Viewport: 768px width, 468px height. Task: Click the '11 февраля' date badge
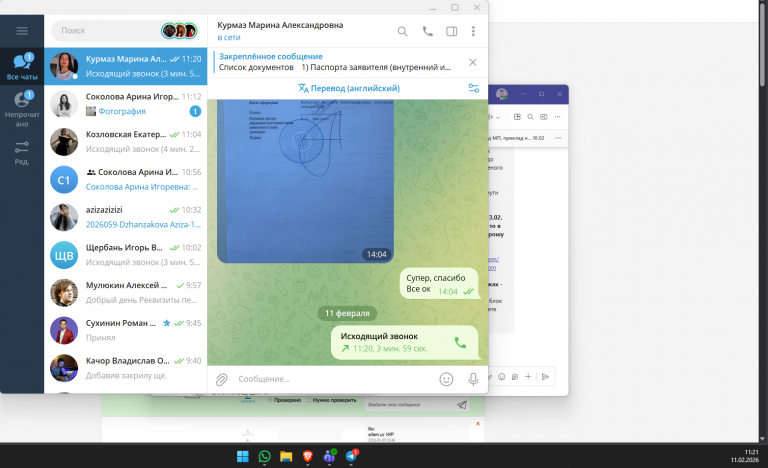[x=347, y=313]
